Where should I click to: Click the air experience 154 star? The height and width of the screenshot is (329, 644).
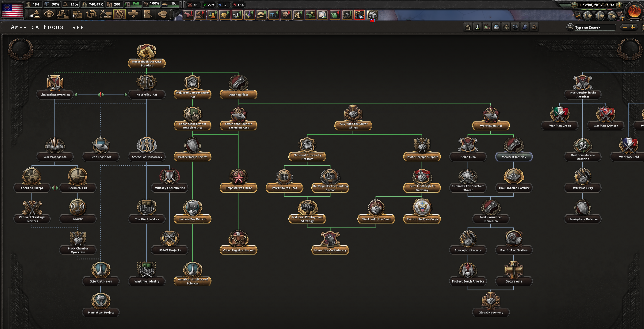(x=238, y=5)
